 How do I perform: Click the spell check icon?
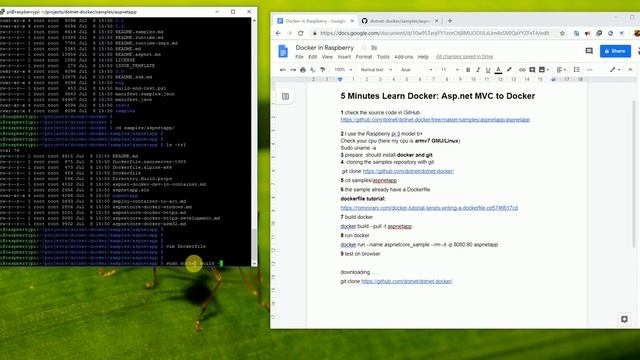pos(313,70)
